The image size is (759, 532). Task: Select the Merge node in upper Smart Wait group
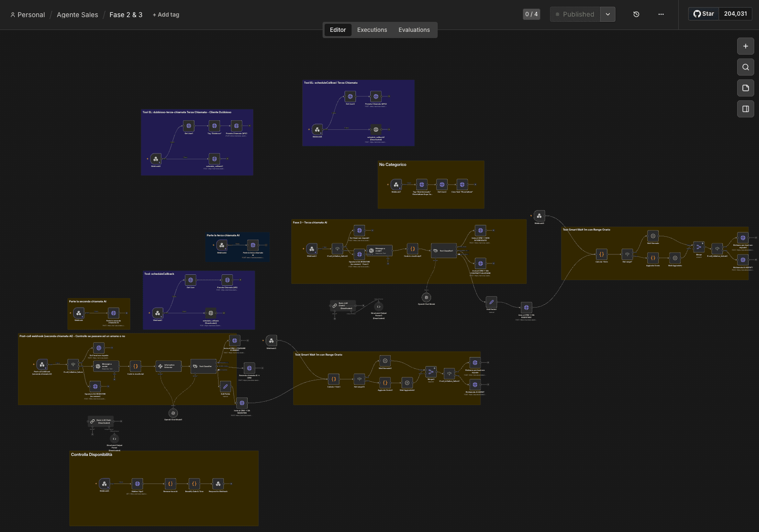[699, 247]
